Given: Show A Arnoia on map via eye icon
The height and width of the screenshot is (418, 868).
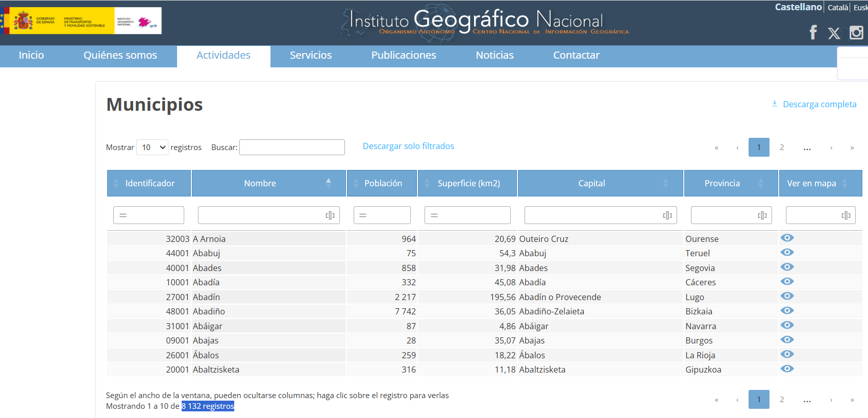Looking at the screenshot, I should coord(787,238).
